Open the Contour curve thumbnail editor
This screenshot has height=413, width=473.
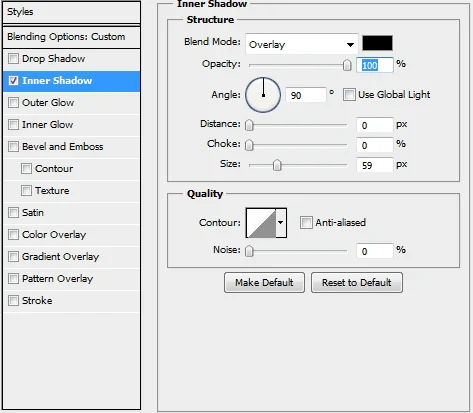[x=261, y=223]
